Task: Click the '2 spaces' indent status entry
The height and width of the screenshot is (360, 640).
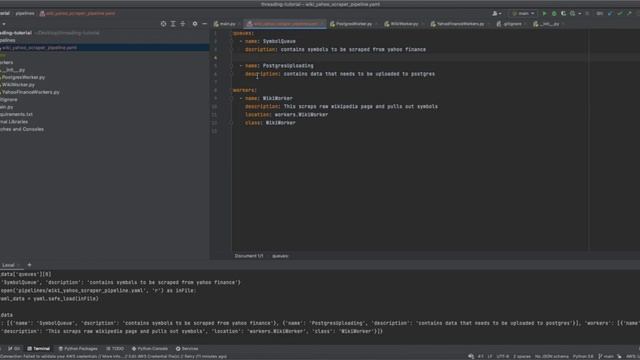Action: coord(522,356)
